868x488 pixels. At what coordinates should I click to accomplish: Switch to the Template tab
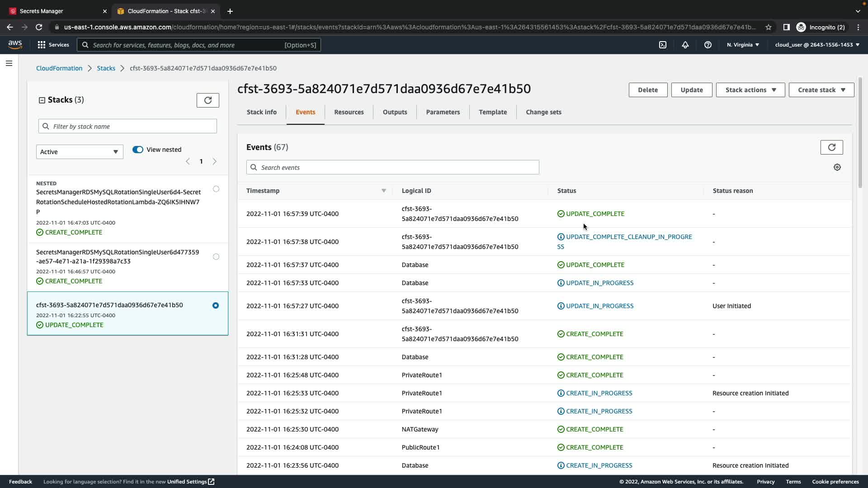pyautogui.click(x=493, y=112)
